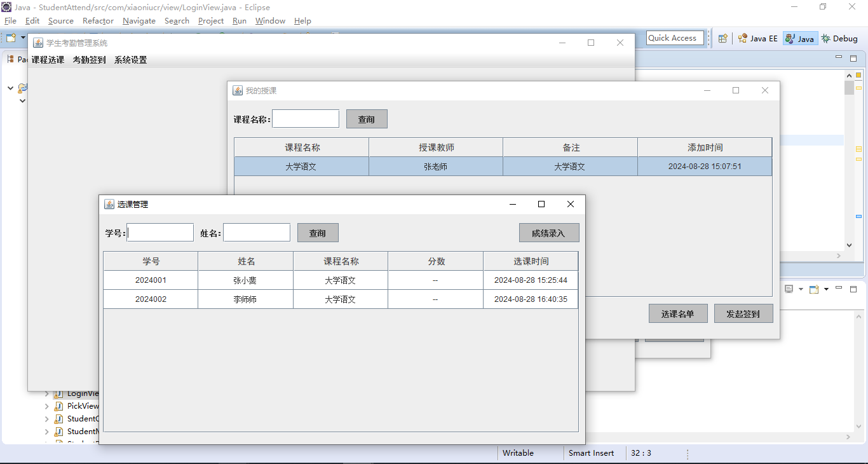
Task: Click the Java icon in 我的授课 title bar
Action: pos(238,90)
